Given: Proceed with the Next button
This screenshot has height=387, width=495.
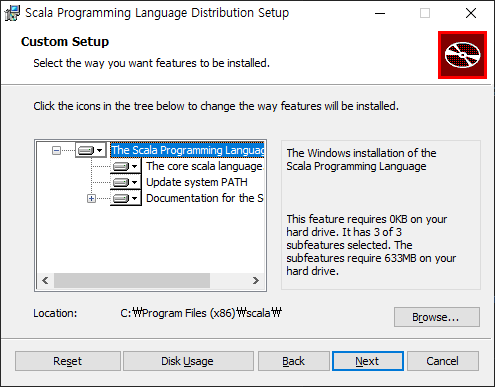Looking at the screenshot, I should 368,361.
